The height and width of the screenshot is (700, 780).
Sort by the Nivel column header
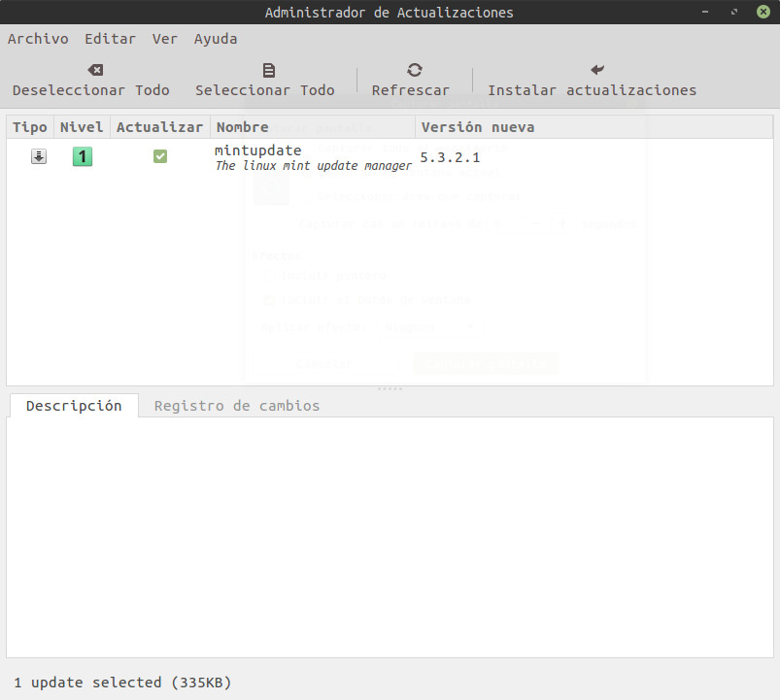82,127
